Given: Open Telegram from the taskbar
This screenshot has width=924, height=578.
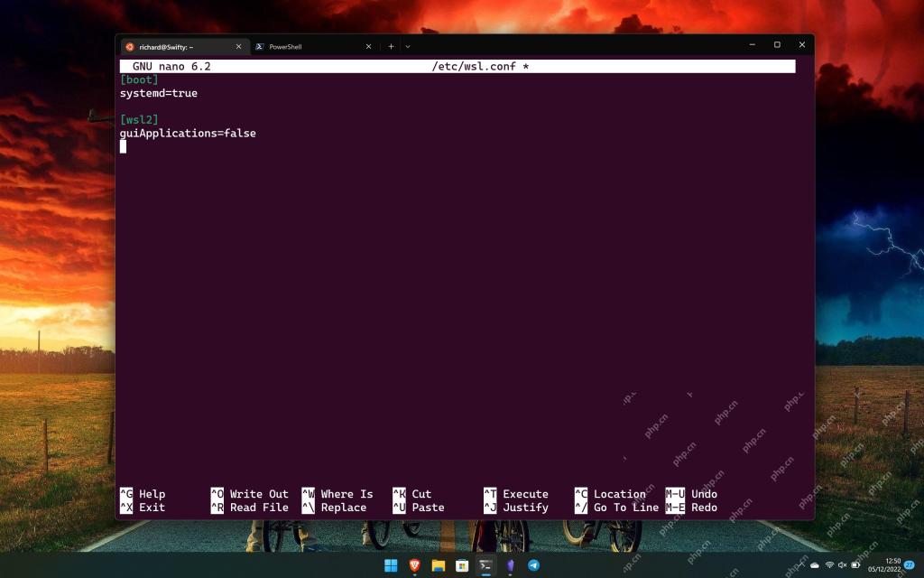Looking at the screenshot, I should click(x=533, y=565).
